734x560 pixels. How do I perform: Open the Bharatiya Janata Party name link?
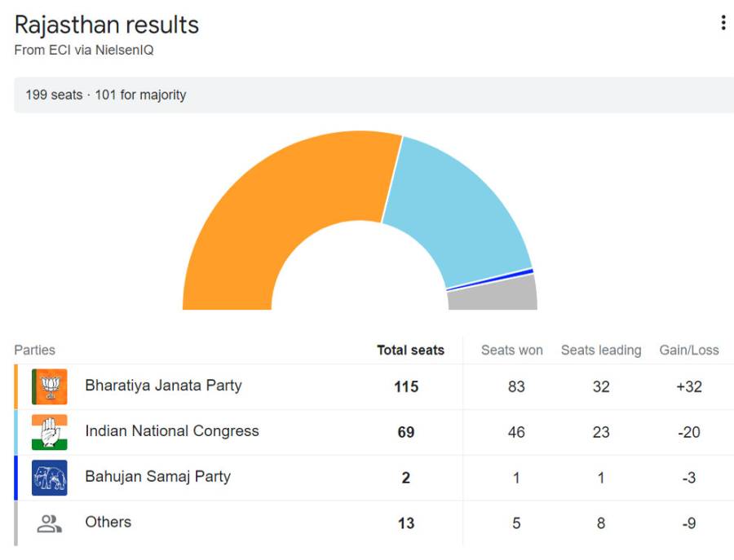(x=163, y=386)
